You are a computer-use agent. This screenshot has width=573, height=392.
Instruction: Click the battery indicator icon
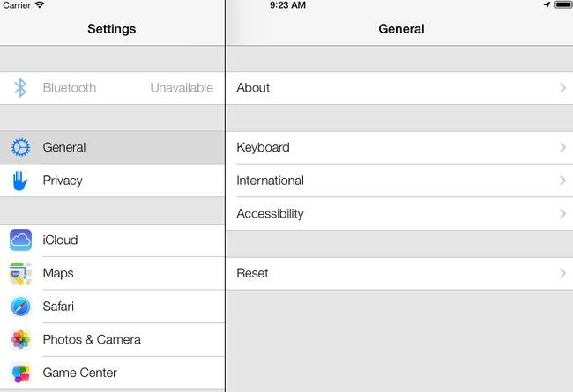[x=563, y=4]
